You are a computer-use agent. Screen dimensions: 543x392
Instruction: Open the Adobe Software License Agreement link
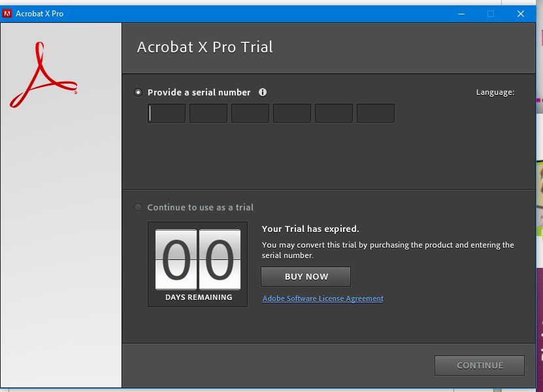(323, 299)
